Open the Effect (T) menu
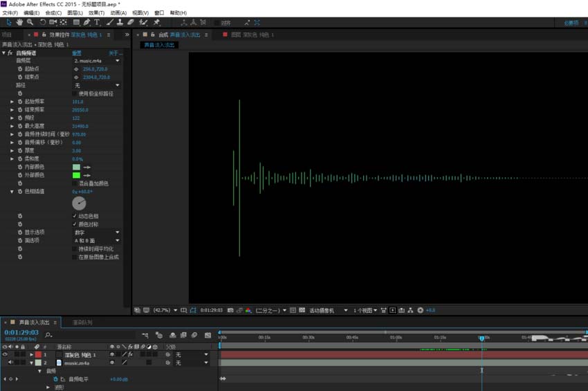The image size is (588, 391). pos(96,12)
